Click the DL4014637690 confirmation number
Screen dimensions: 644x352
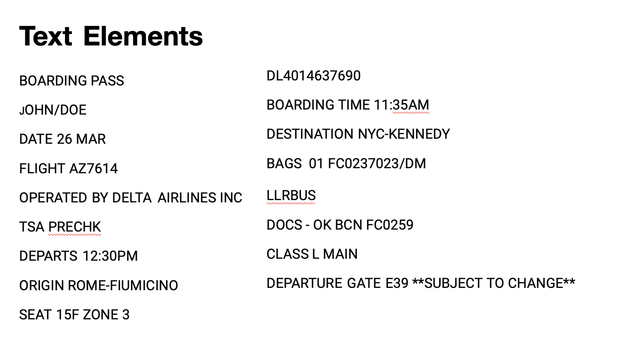coord(313,76)
